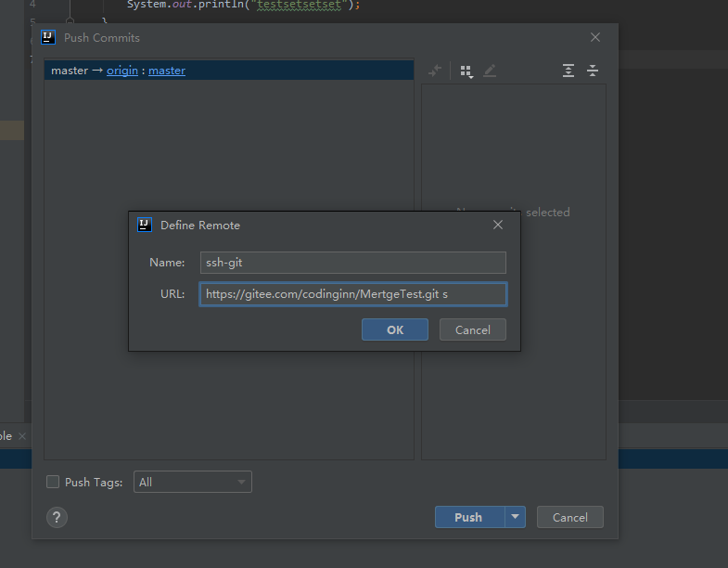Click the cherry-pick pin icon in Push Commits toolbar
Viewport: 728px width, 568px height.
point(435,71)
